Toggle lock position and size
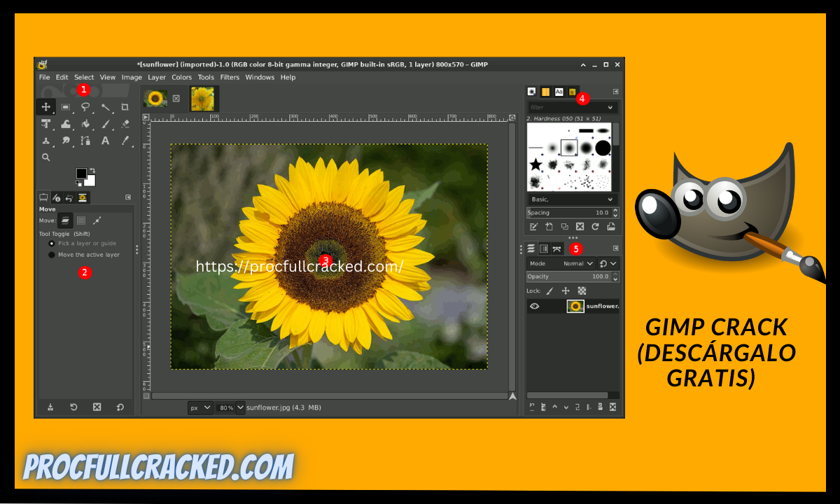Screen dimensions: 840x504 pos(566,290)
